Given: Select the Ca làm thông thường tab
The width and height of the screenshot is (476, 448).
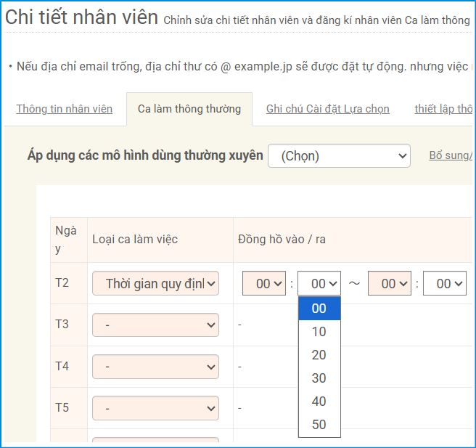Looking at the screenshot, I should click(189, 109).
